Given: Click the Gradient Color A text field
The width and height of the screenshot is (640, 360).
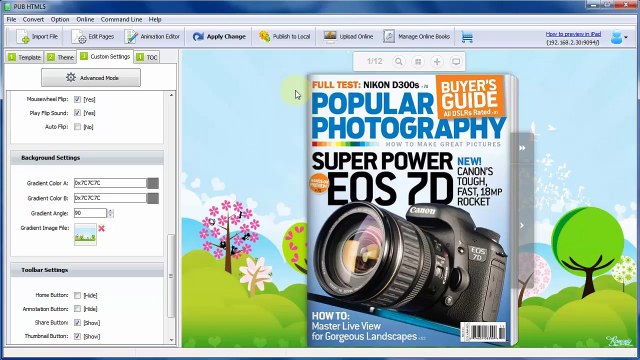Looking at the screenshot, I should click(x=110, y=183).
